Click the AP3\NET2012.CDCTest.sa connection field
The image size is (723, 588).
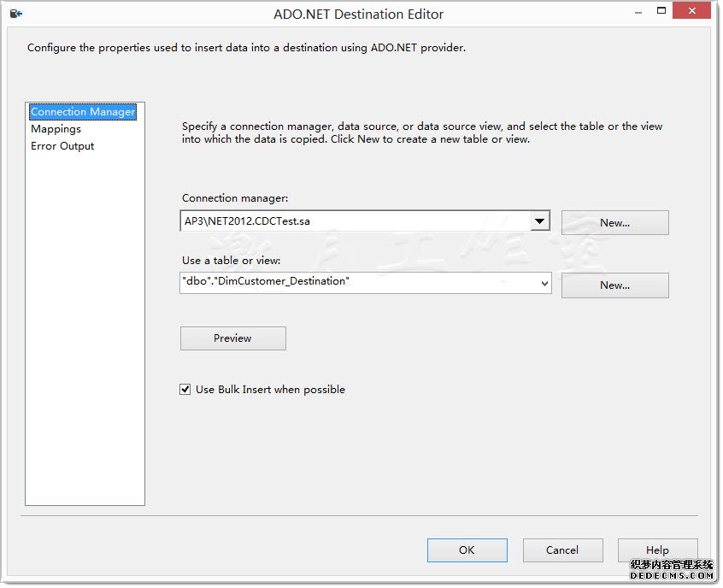point(355,221)
